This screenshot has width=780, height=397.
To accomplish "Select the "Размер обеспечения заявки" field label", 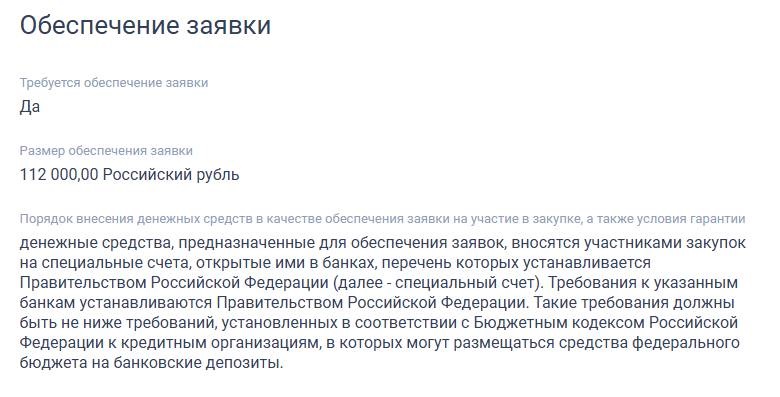I will (106, 151).
